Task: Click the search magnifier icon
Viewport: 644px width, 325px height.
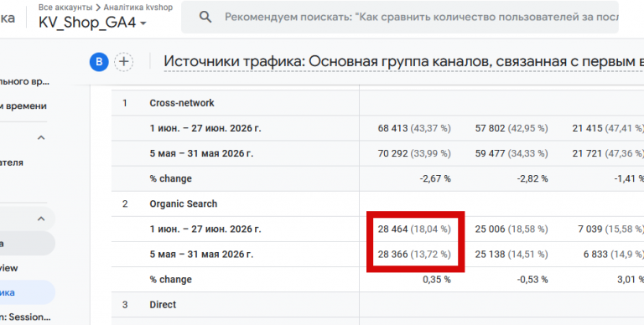Action: (205, 17)
